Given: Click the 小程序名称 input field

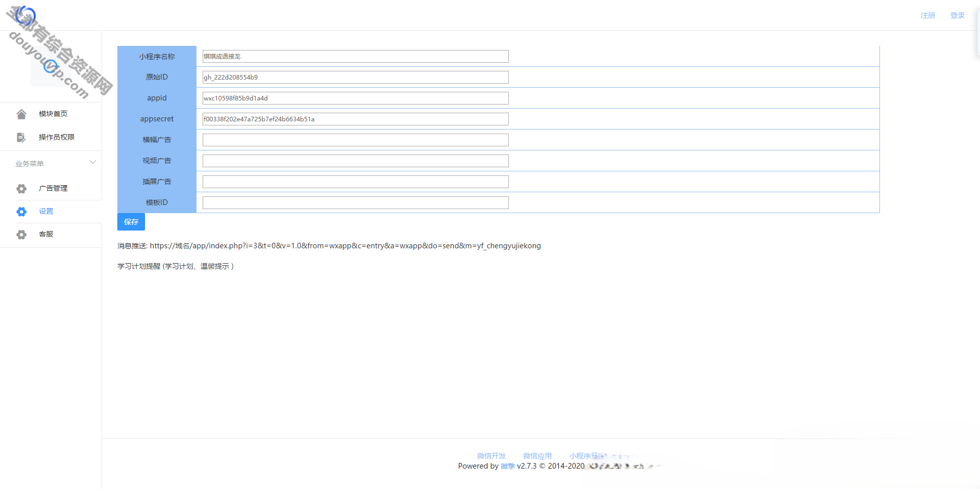Looking at the screenshot, I should tap(355, 56).
